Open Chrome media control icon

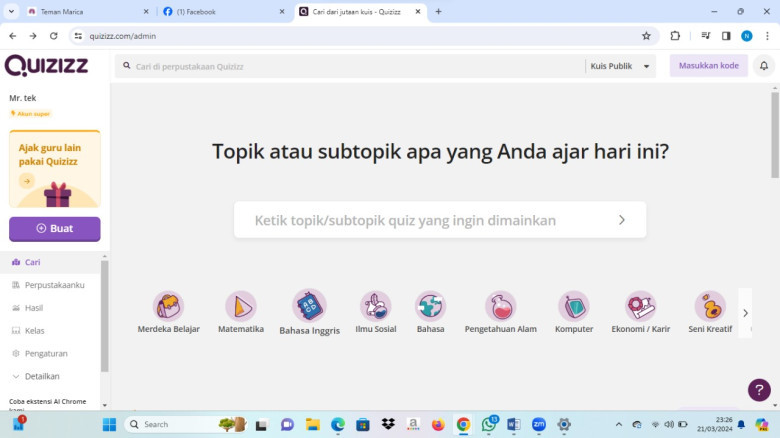point(705,36)
